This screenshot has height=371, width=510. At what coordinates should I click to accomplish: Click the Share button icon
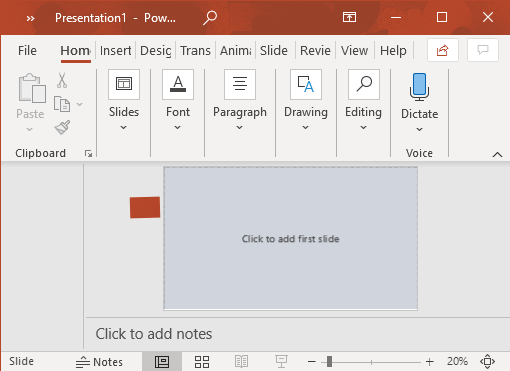(x=443, y=50)
